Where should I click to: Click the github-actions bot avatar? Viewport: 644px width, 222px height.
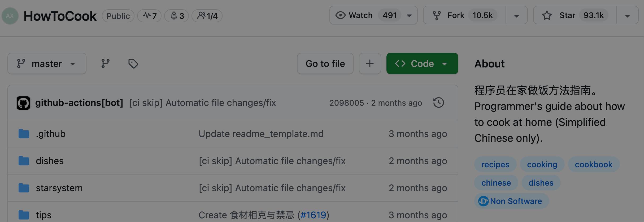(23, 103)
